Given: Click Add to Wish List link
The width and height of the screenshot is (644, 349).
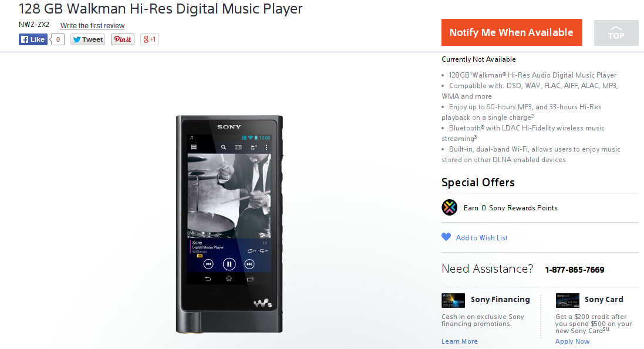Looking at the screenshot, I should point(482,237).
